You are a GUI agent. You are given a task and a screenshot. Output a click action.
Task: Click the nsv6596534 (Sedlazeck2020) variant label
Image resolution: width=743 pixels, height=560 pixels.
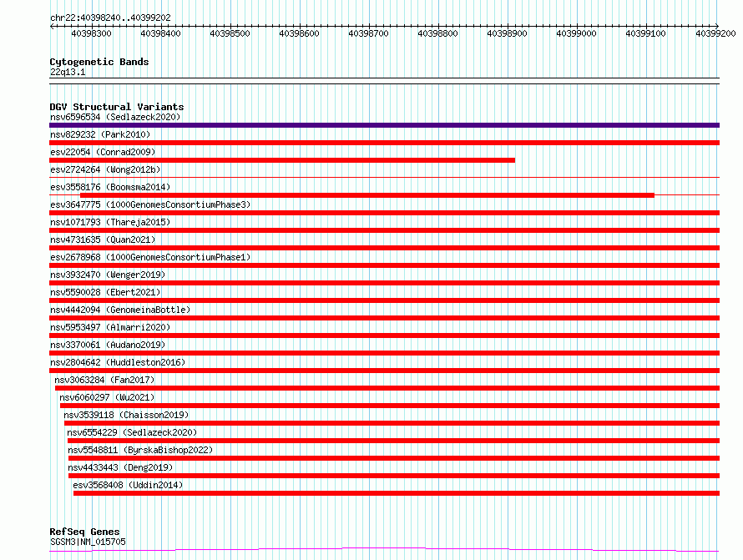[115, 117]
